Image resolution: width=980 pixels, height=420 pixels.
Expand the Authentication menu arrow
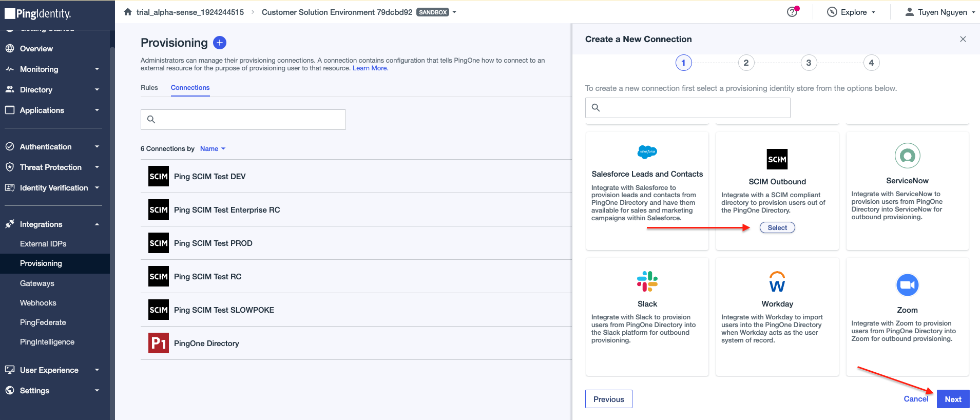pyautogui.click(x=97, y=146)
